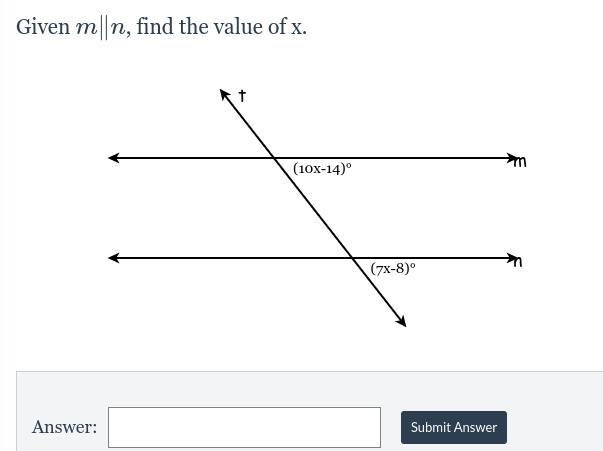Screen dimensions: 603x451
Task: Click the 'Given' word in the question
Action: [x=43, y=27]
